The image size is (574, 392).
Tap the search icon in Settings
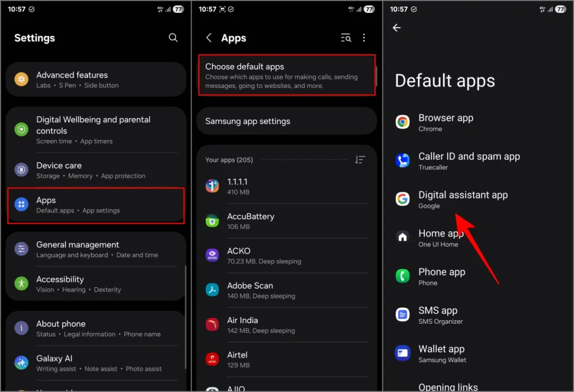173,38
